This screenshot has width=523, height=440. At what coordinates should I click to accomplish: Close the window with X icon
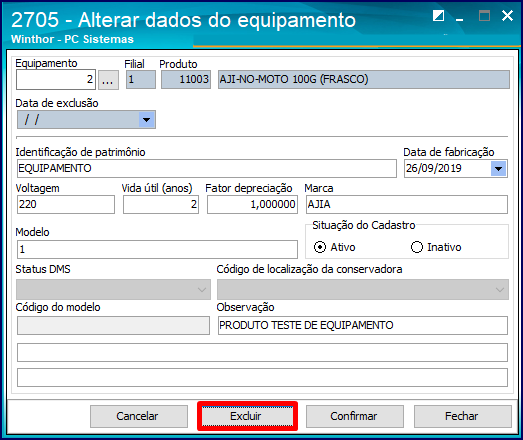[507, 15]
